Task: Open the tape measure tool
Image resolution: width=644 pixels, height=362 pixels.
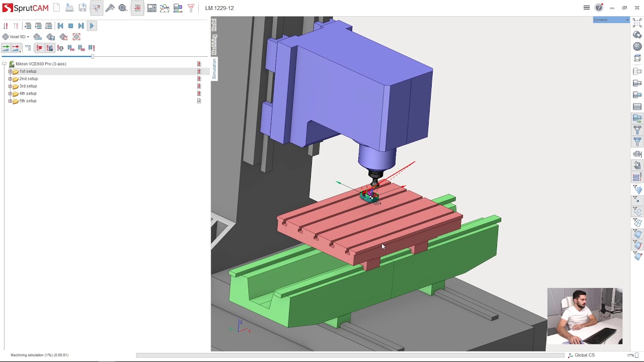Action: (x=123, y=8)
